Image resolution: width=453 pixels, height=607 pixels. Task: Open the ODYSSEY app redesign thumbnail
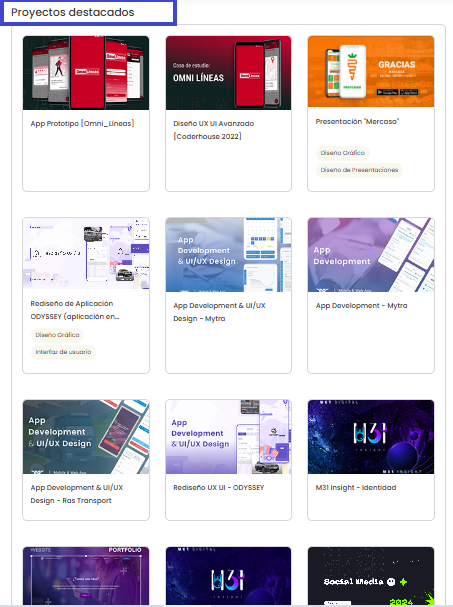pos(86,253)
